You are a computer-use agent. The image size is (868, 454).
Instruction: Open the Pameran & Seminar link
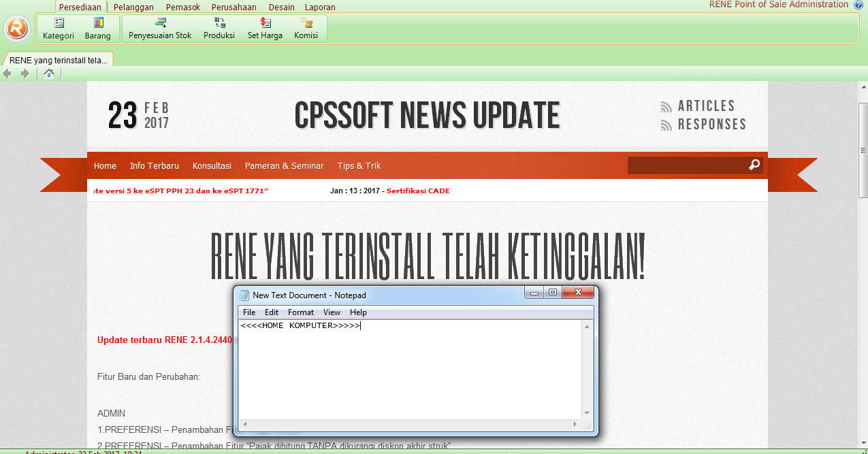(x=285, y=165)
